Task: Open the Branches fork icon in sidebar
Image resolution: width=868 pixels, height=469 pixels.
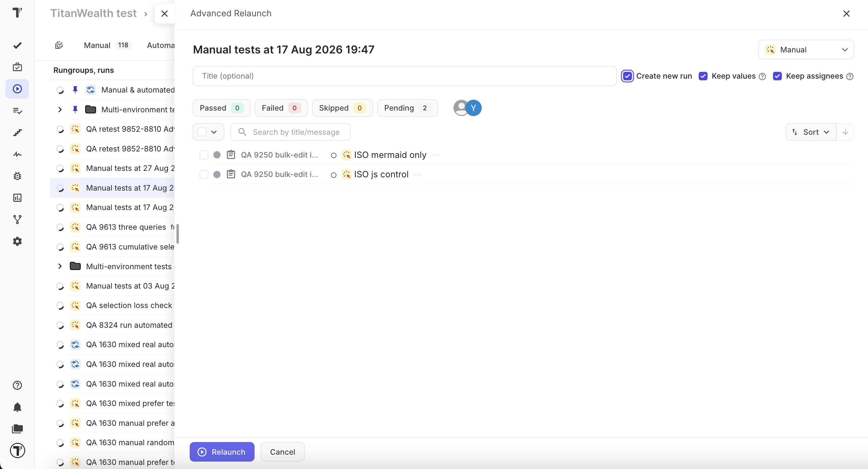Action: (17, 220)
